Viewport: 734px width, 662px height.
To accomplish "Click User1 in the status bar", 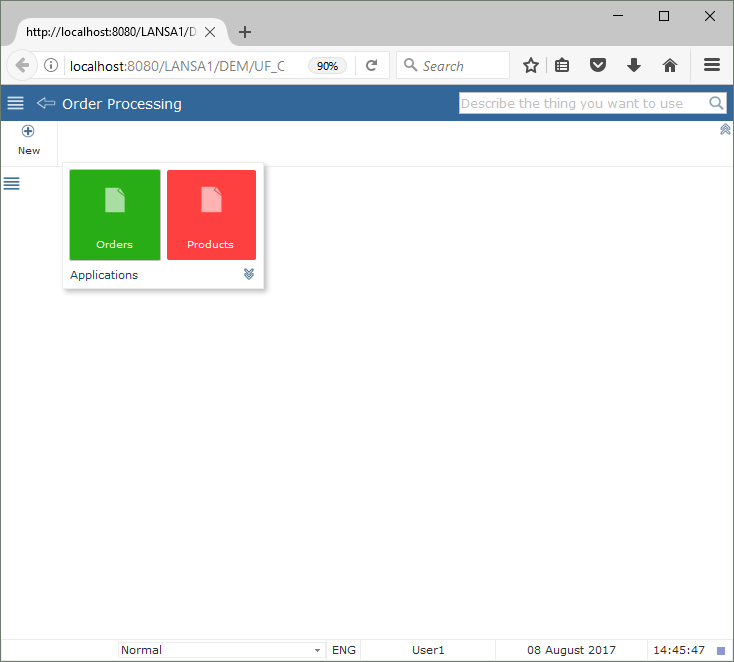I will click(428, 650).
